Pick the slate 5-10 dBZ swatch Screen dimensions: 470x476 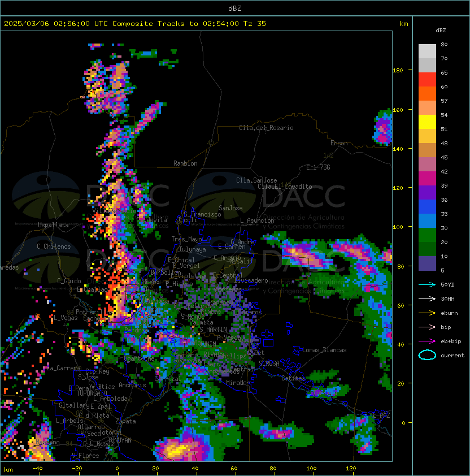[427, 263]
